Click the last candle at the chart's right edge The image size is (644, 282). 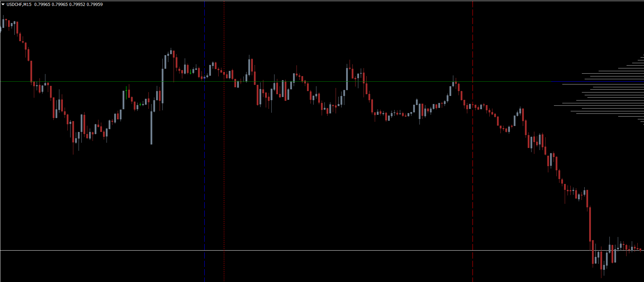640,249
